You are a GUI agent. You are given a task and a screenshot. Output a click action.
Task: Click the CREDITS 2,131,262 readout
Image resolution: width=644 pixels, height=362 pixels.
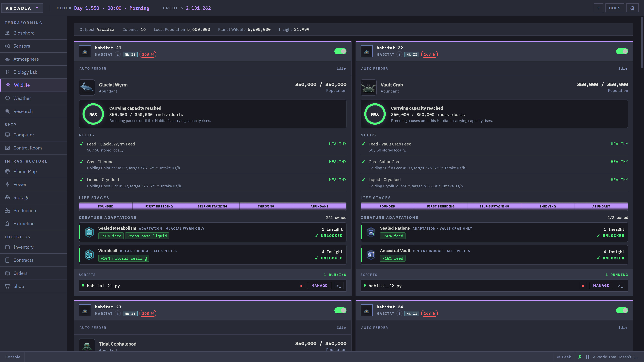tap(187, 8)
